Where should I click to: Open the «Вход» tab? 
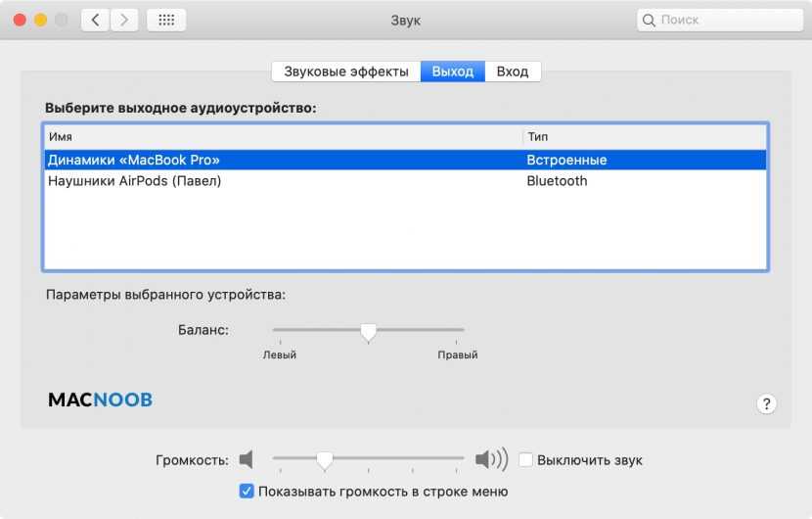coord(512,71)
